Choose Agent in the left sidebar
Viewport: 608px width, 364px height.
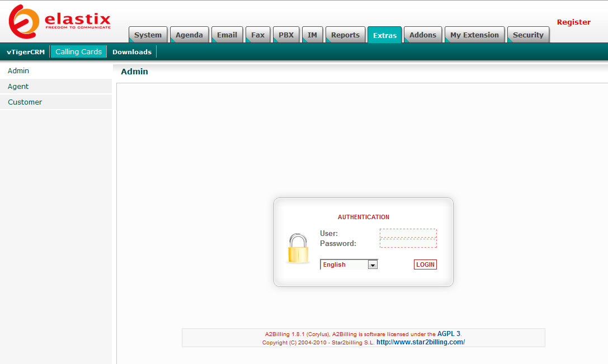pyautogui.click(x=18, y=87)
